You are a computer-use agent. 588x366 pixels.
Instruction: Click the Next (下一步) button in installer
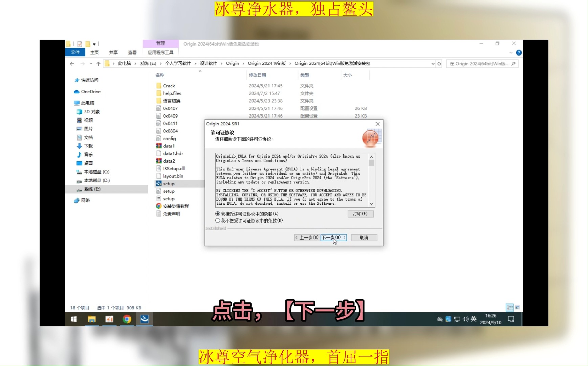[334, 238]
